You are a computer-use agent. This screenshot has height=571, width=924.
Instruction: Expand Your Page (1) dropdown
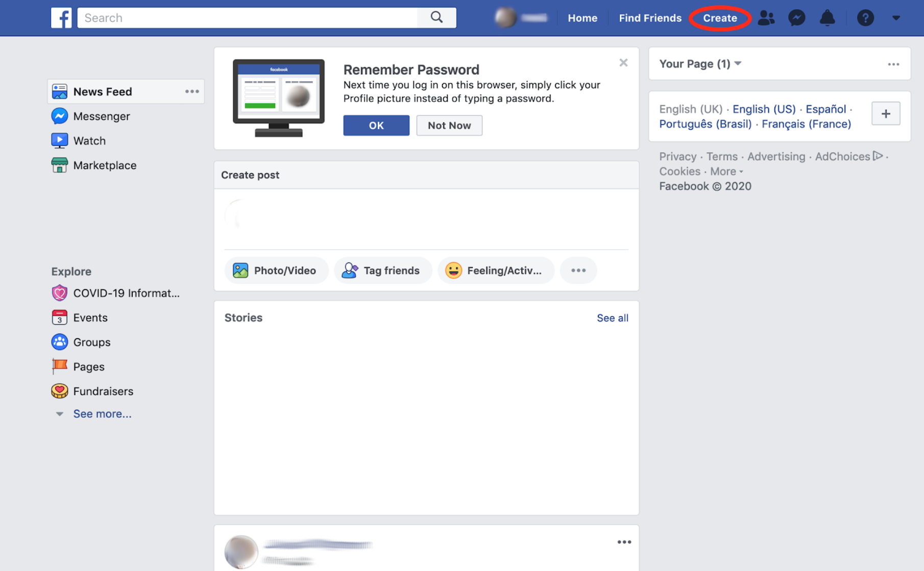pyautogui.click(x=700, y=63)
